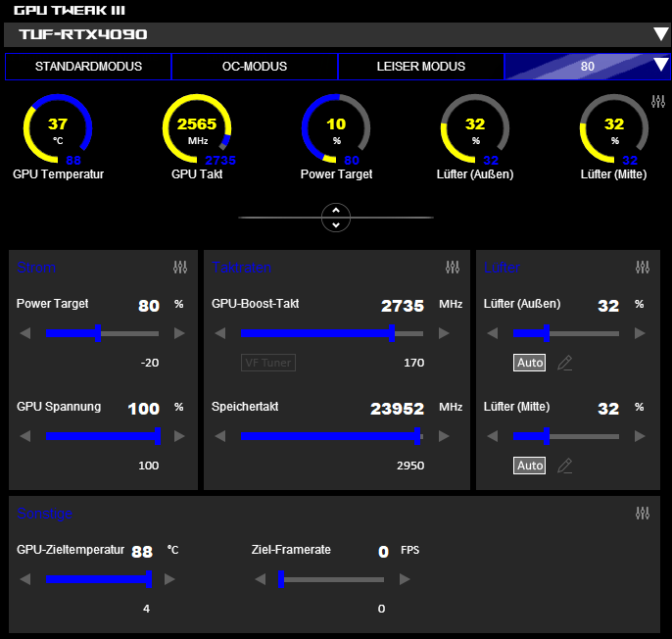Click the Power Target value 80

[149, 306]
